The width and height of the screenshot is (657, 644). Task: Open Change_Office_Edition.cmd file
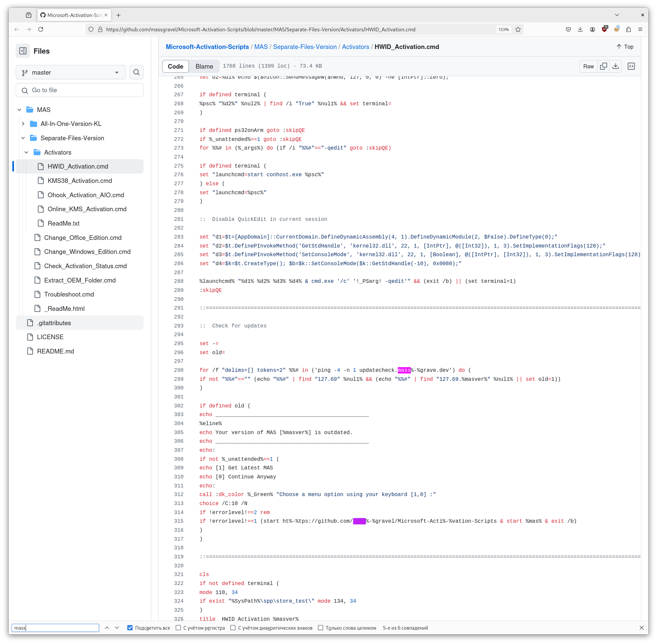pyautogui.click(x=83, y=238)
